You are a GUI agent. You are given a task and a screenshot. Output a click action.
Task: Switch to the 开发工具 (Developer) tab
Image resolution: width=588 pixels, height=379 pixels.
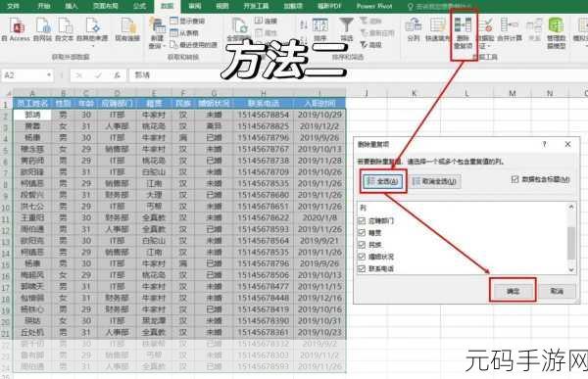click(256, 6)
